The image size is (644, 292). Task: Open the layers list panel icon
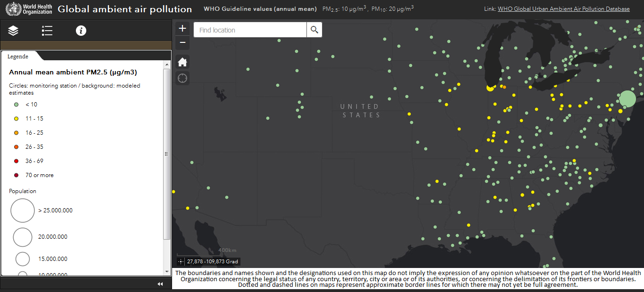tap(13, 31)
